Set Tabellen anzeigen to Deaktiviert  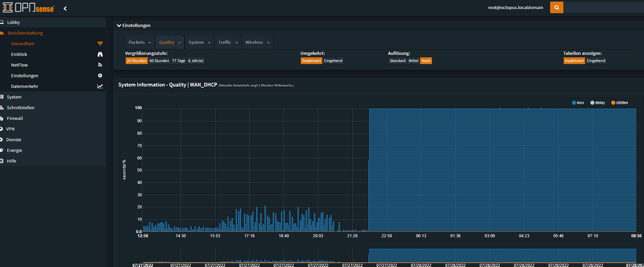574,61
